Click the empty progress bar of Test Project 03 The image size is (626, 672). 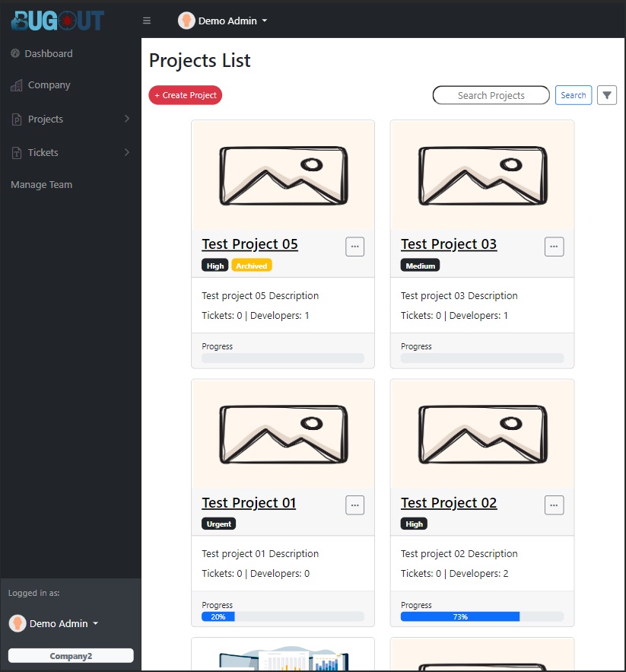click(x=482, y=358)
